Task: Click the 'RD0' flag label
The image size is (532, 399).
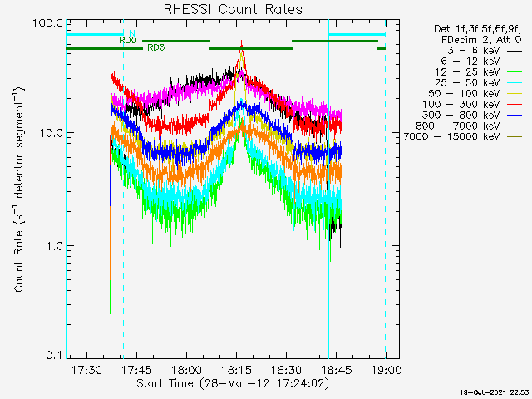Action: click(127, 41)
